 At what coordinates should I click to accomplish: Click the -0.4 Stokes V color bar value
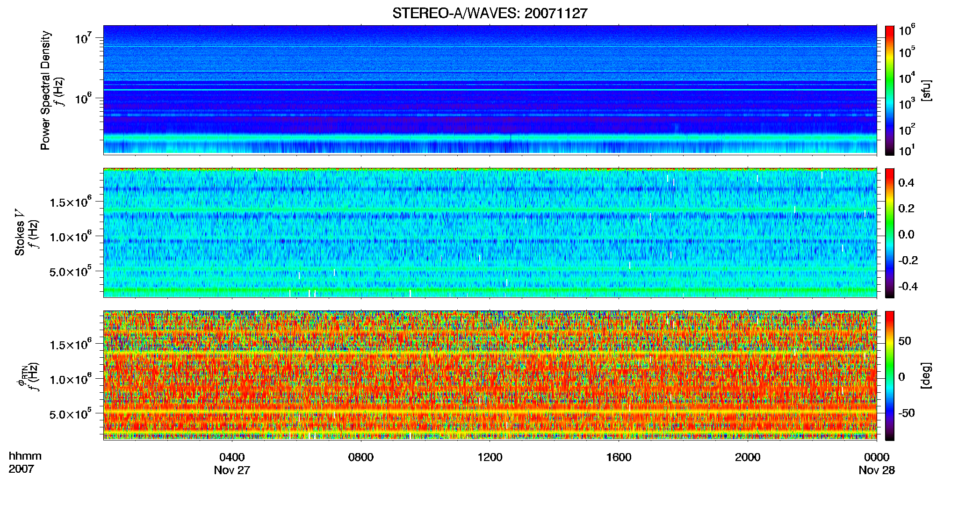(908, 286)
